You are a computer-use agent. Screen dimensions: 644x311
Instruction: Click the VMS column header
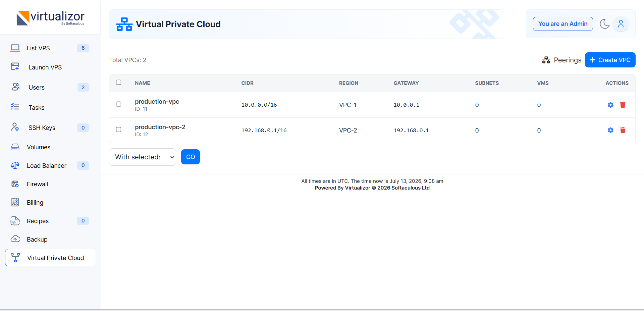543,83
